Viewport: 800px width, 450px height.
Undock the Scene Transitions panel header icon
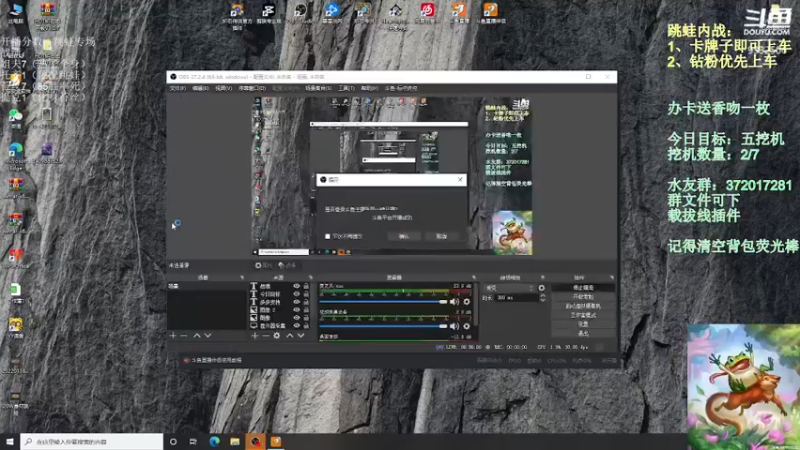(542, 278)
